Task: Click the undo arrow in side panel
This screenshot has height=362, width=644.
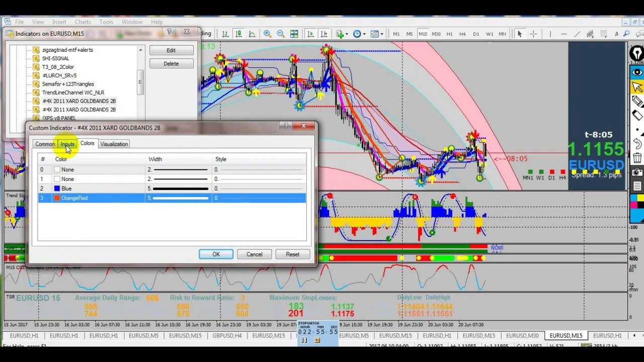Action: 637,144
